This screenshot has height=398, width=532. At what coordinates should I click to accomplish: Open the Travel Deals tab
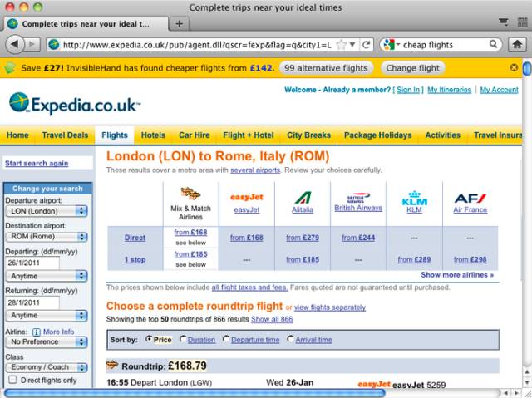[x=65, y=135]
